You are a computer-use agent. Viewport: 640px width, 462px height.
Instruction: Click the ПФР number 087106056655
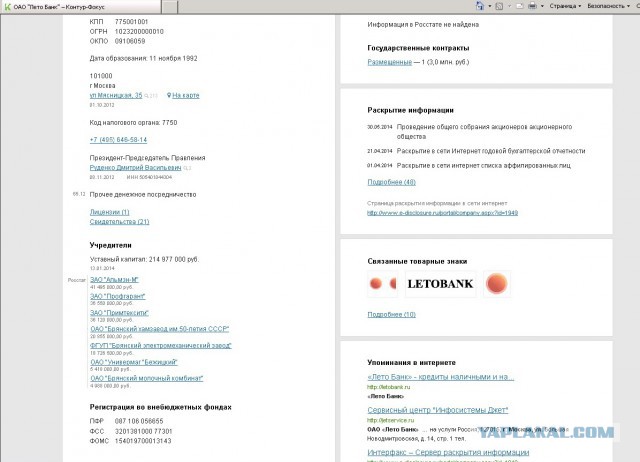click(x=139, y=421)
